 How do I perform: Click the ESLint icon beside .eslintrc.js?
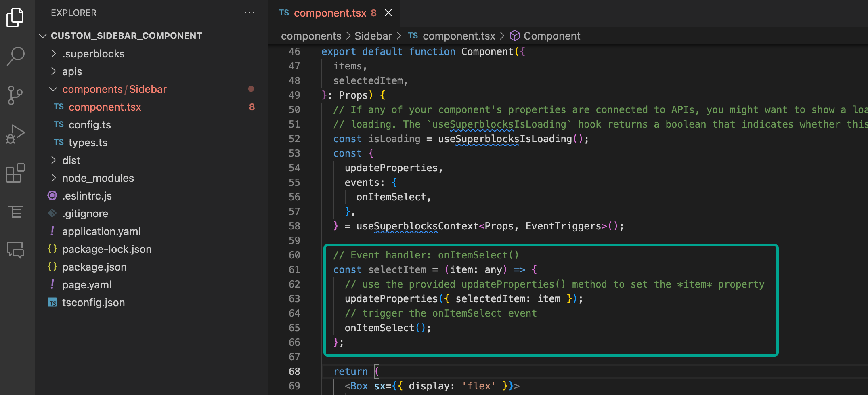coord(52,195)
